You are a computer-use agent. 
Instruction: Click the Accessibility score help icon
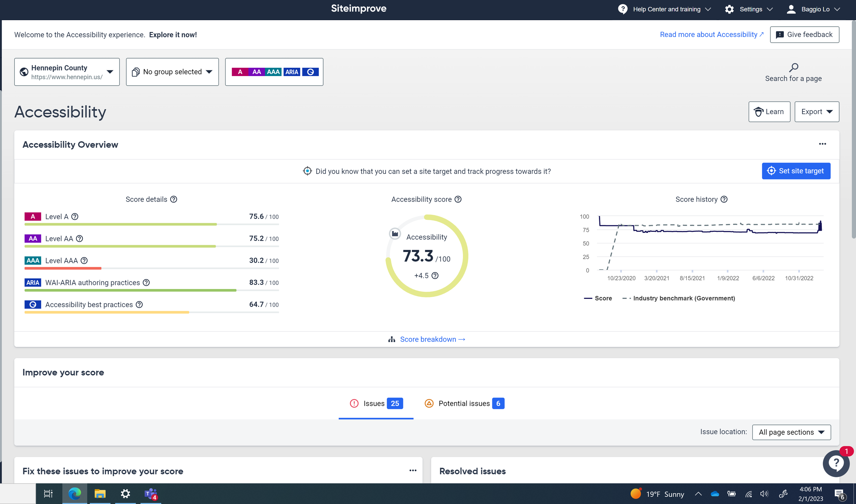pos(458,199)
